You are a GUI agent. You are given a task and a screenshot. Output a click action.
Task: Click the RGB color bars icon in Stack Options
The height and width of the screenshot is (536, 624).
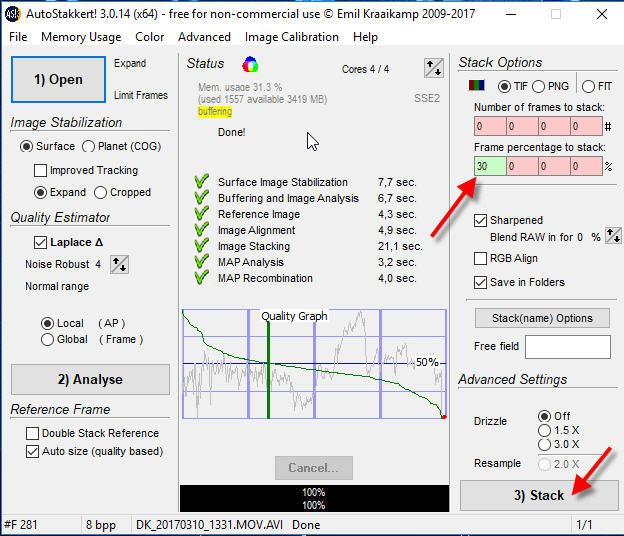tap(482, 86)
